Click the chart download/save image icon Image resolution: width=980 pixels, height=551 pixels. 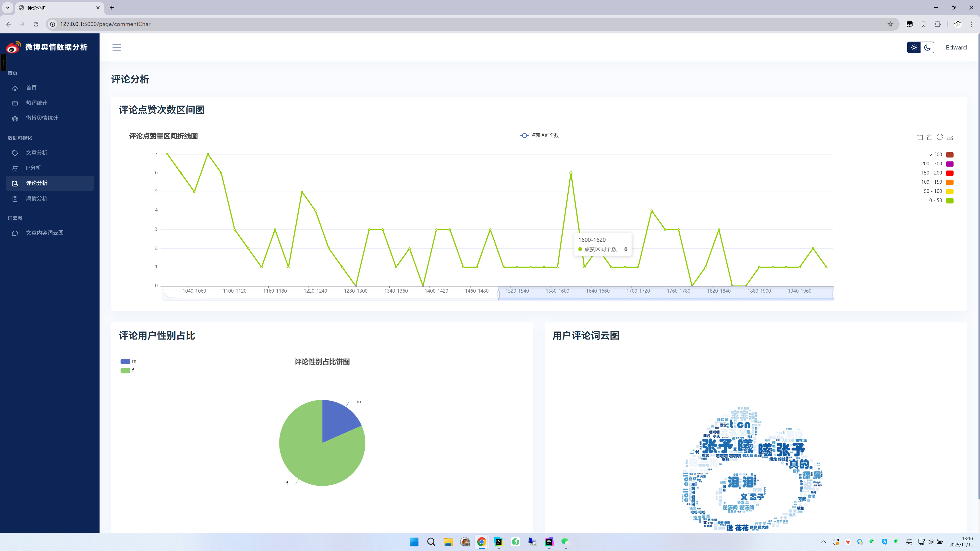click(x=950, y=137)
